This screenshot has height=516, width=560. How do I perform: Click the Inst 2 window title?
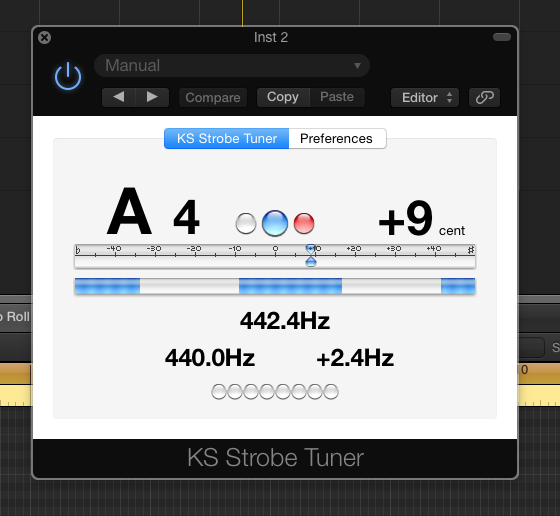point(271,37)
